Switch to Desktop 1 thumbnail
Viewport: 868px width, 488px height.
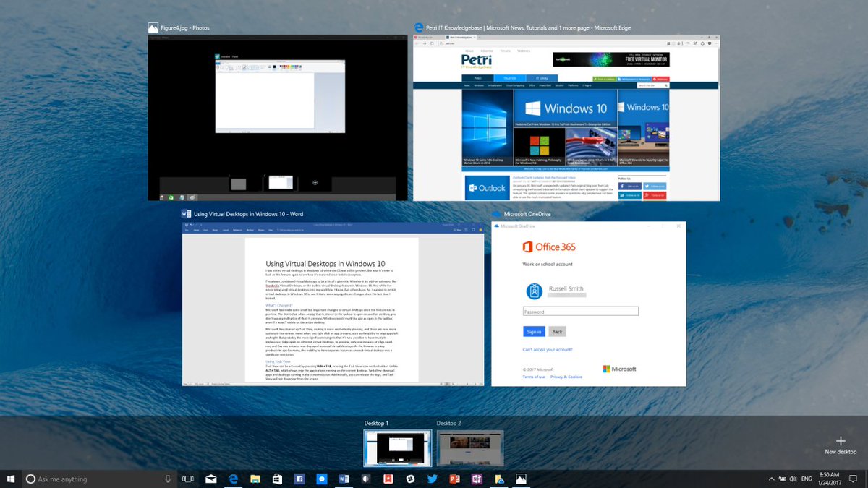(398, 448)
